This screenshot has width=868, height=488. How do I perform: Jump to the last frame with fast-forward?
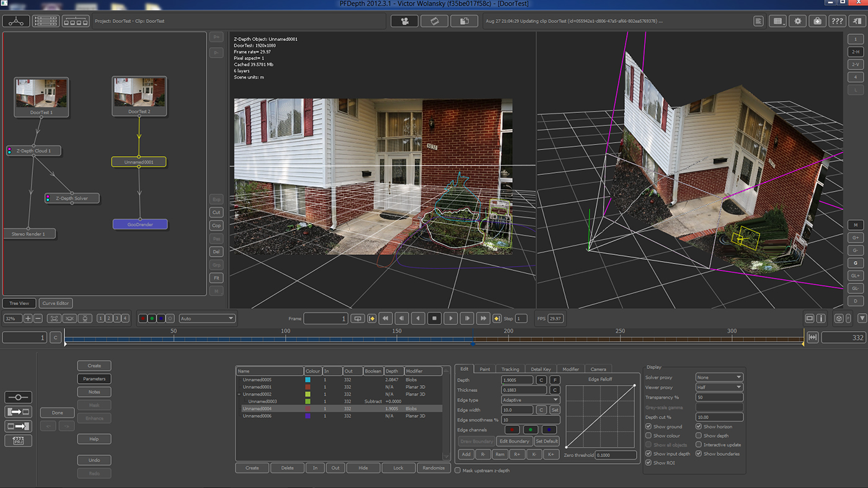point(483,318)
